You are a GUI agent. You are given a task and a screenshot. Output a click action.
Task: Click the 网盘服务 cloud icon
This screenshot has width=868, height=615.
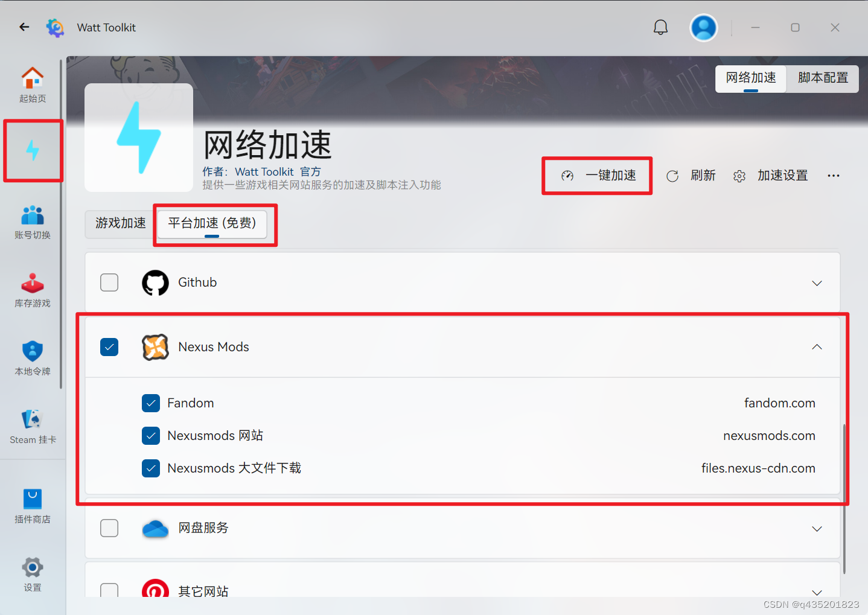point(155,528)
